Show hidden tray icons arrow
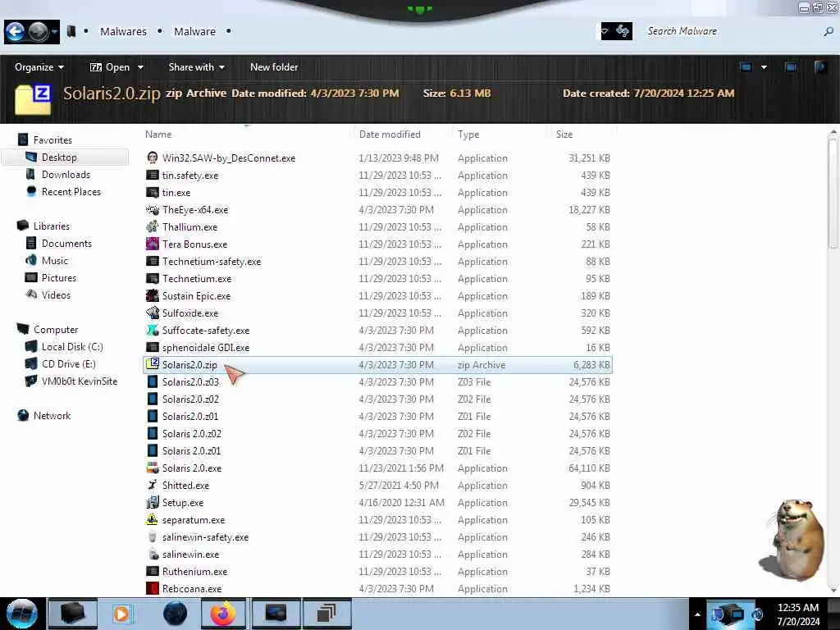 coord(697,614)
